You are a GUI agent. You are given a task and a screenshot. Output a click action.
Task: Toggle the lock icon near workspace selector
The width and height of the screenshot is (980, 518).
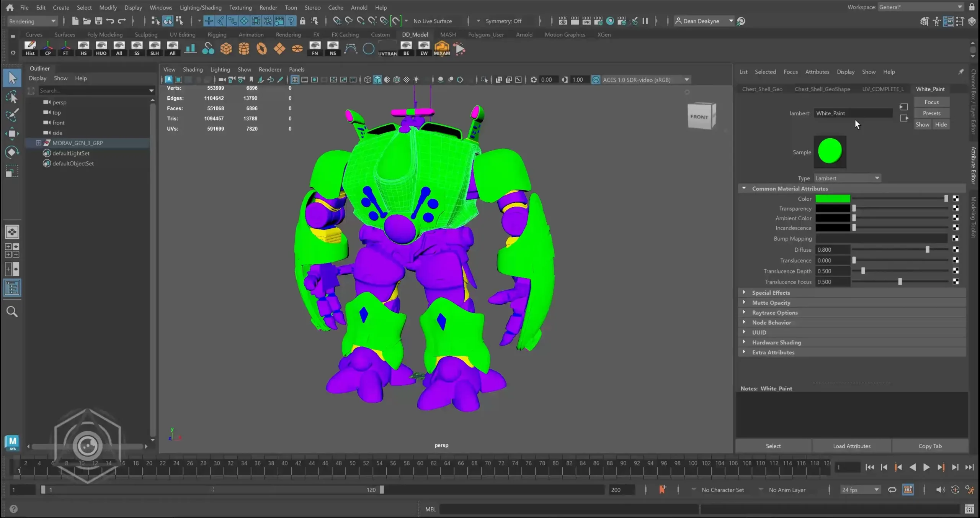pos(972,7)
